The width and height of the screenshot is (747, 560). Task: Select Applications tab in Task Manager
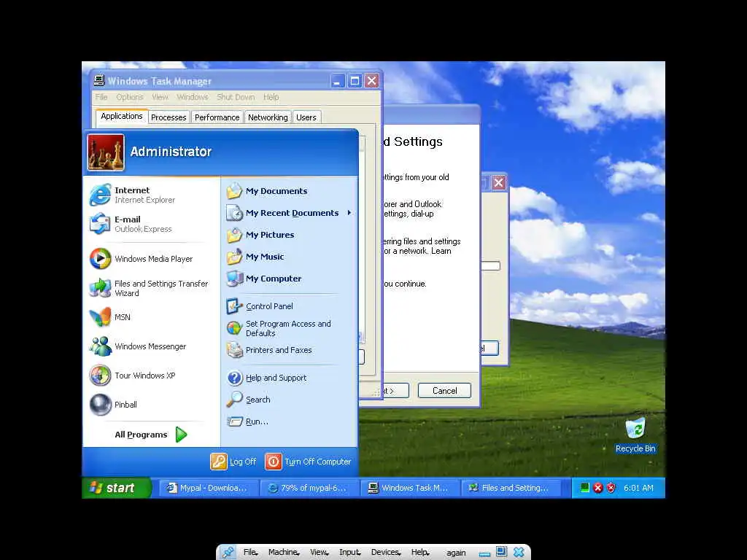pos(122,116)
